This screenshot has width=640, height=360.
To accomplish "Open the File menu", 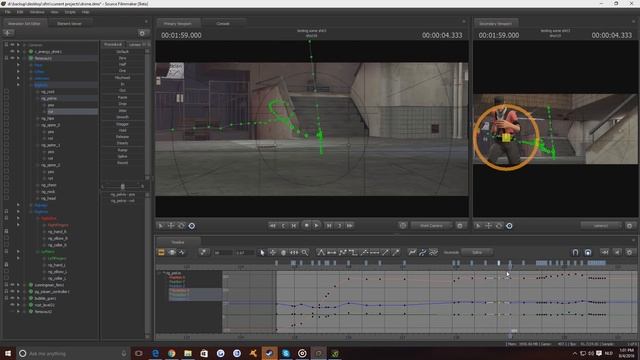I will pos(8,12).
